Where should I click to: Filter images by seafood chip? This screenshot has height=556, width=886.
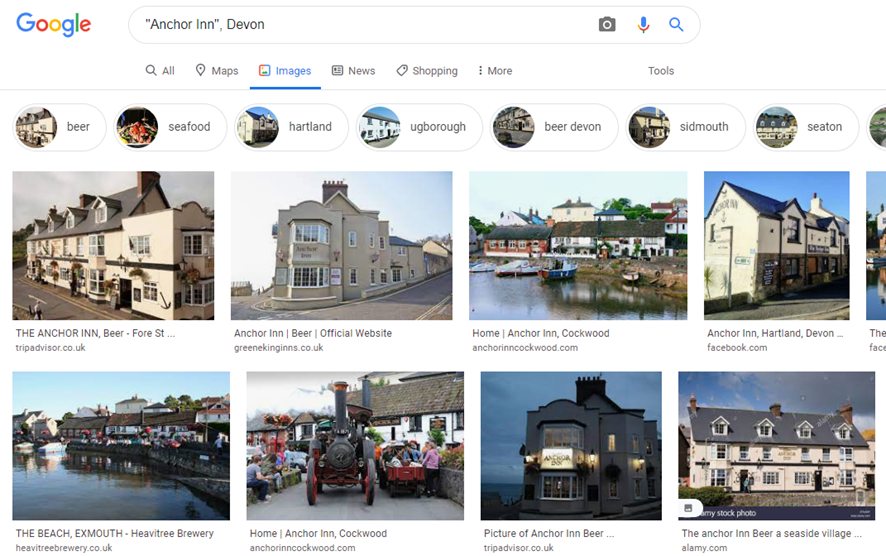click(167, 127)
